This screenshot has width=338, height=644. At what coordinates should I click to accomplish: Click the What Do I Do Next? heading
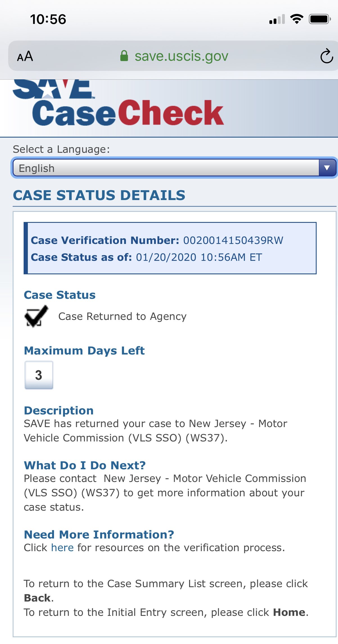[85, 465]
